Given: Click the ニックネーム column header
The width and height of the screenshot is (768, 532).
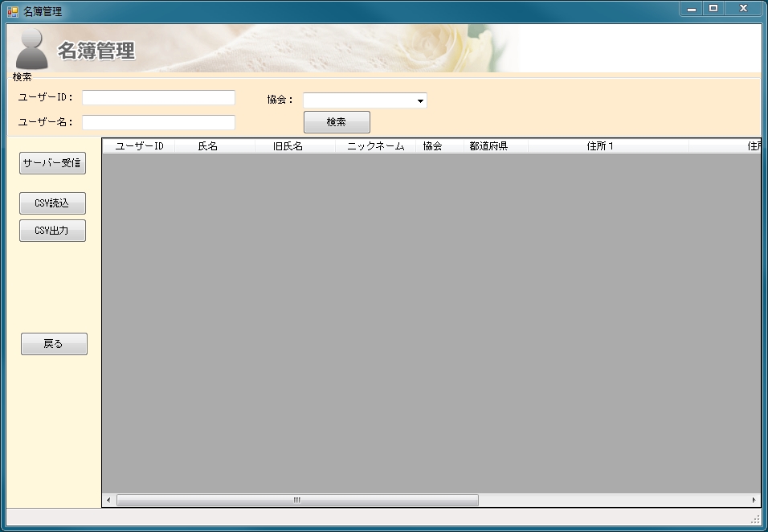Looking at the screenshot, I should coord(375,146).
